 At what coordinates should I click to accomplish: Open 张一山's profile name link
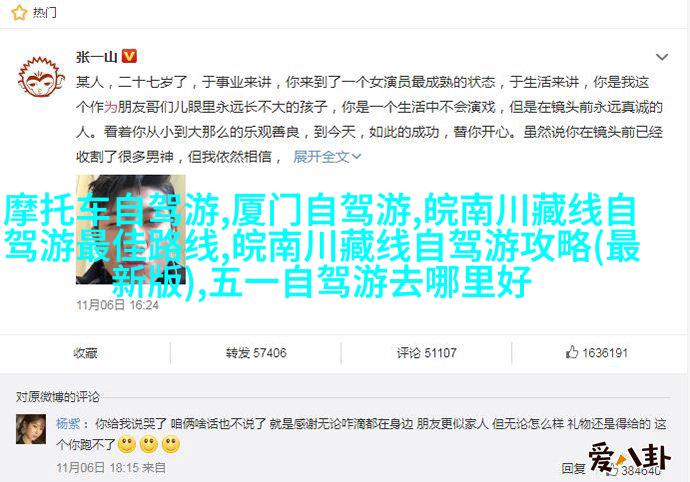(96, 57)
